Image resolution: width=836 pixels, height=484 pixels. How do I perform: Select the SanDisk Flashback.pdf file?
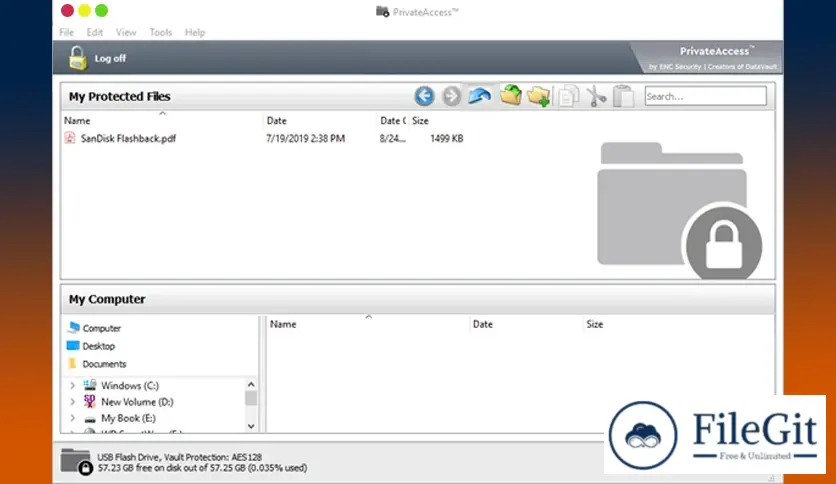pyautogui.click(x=128, y=139)
